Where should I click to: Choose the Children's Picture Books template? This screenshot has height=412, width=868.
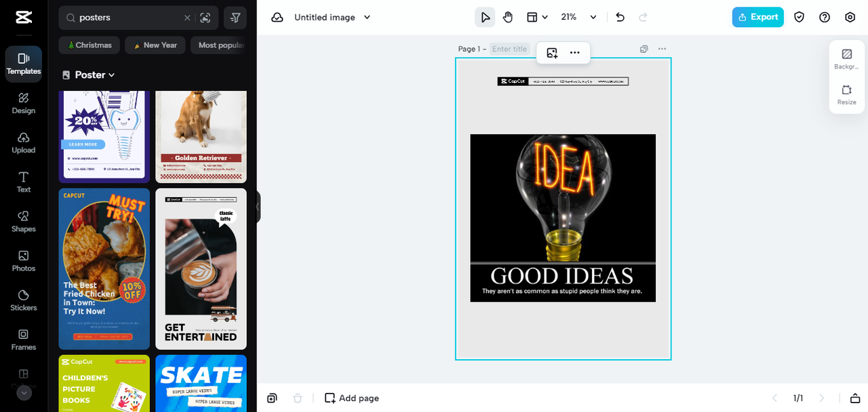104,383
